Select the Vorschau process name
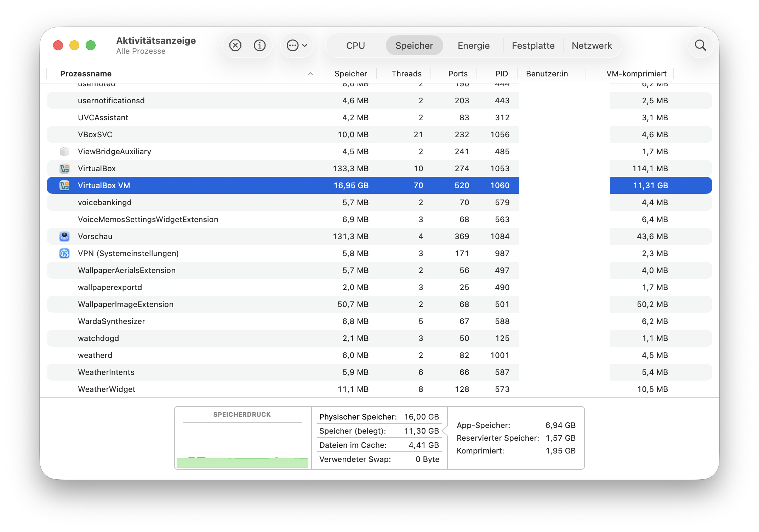Screen dimensions: 759x532 [x=95, y=236]
